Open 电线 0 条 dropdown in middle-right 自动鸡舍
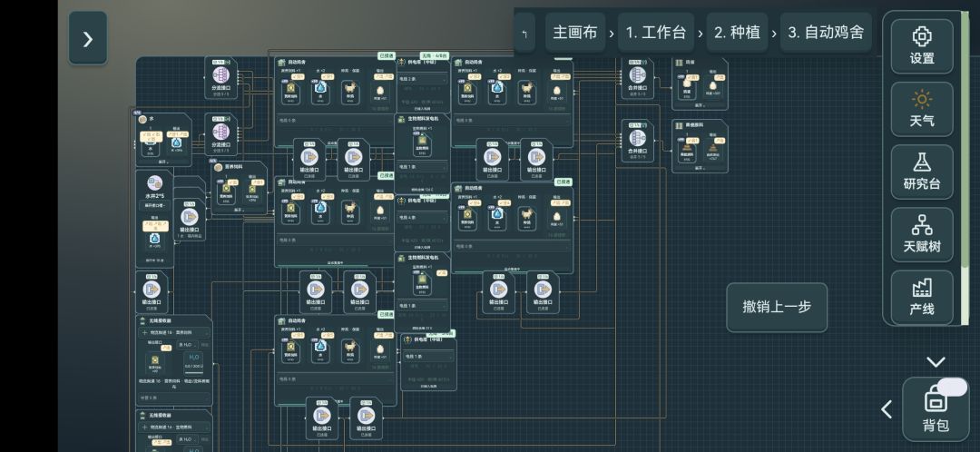 click(512, 246)
